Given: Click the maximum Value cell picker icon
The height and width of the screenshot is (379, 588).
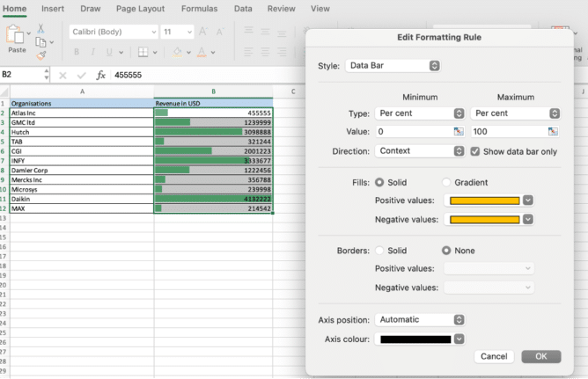Looking at the screenshot, I should 553,131.
